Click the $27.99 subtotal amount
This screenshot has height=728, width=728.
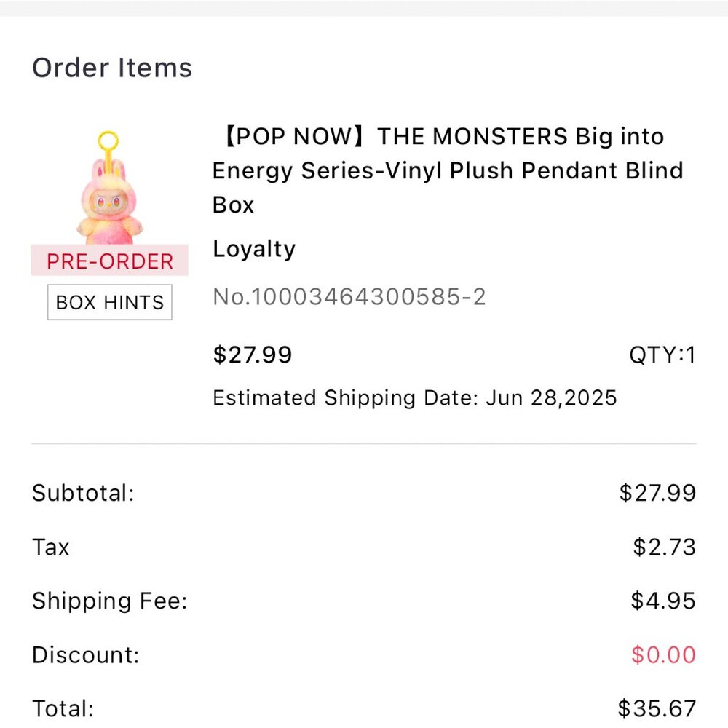(657, 493)
